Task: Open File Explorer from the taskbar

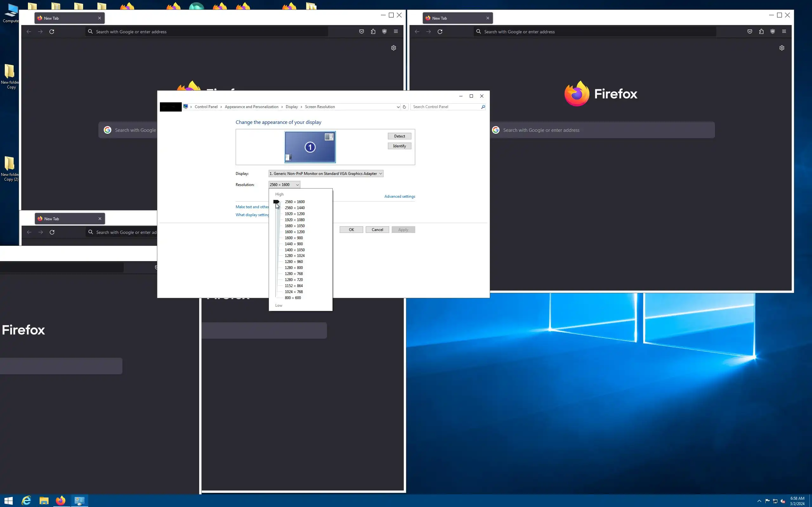Action: (44, 501)
